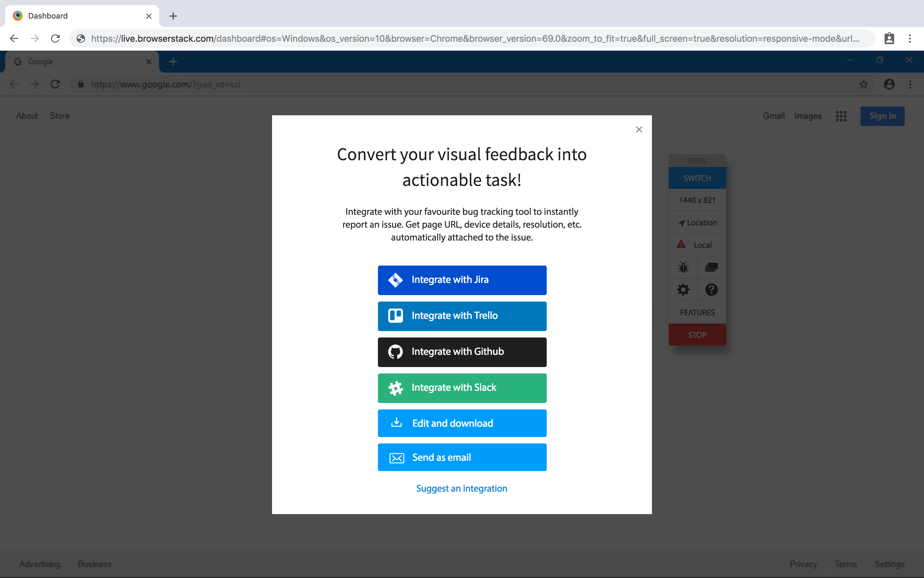The width and height of the screenshot is (924, 578).
Task: Close the integration dialog with the X
Action: click(639, 130)
